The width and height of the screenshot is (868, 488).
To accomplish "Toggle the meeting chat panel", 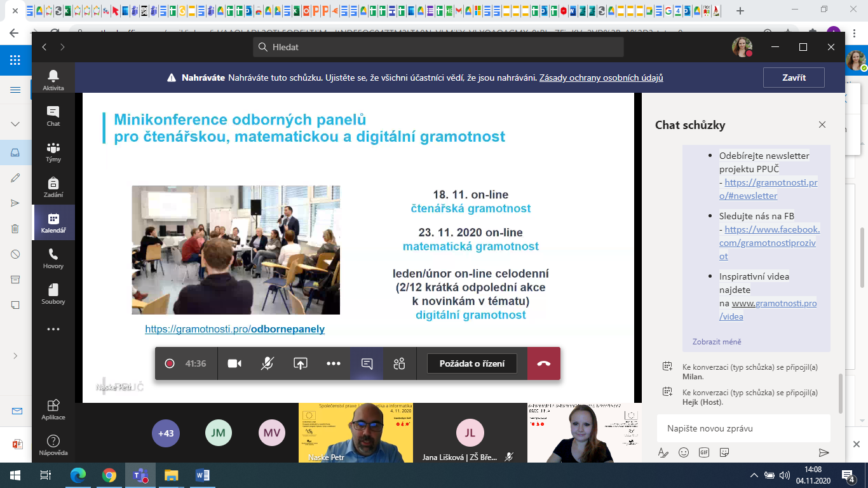I will pyautogui.click(x=367, y=363).
